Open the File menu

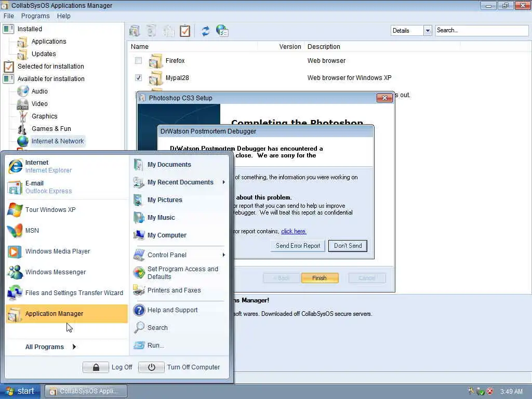pyautogui.click(x=9, y=16)
